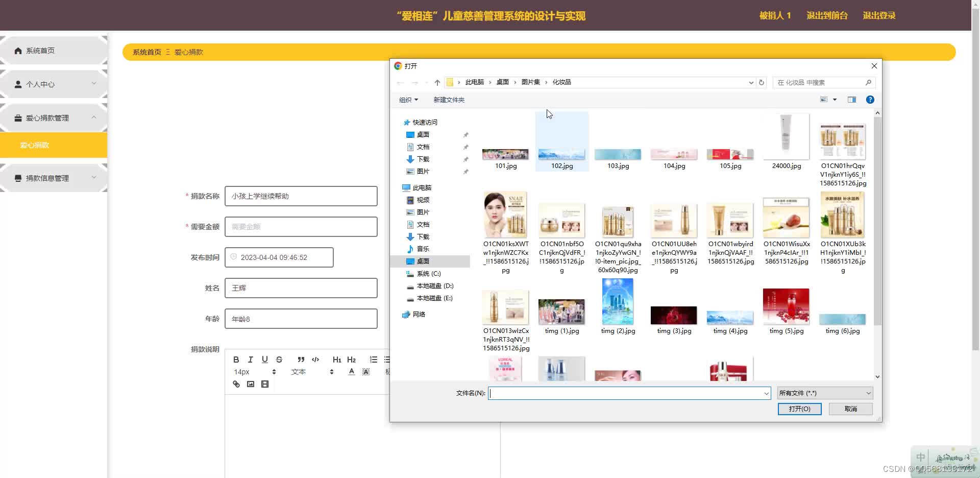Image resolution: width=980 pixels, height=478 pixels.
Task: Select 此电脑 in navigation tree
Action: coord(422,188)
